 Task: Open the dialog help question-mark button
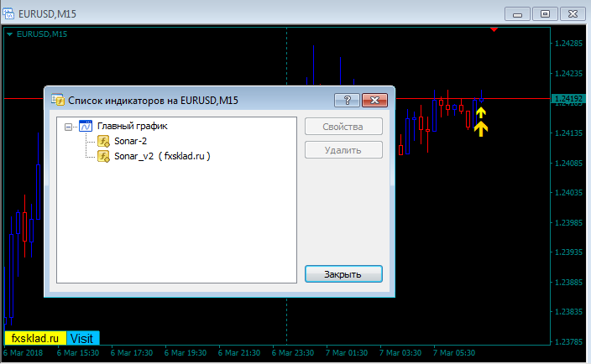[x=347, y=100]
